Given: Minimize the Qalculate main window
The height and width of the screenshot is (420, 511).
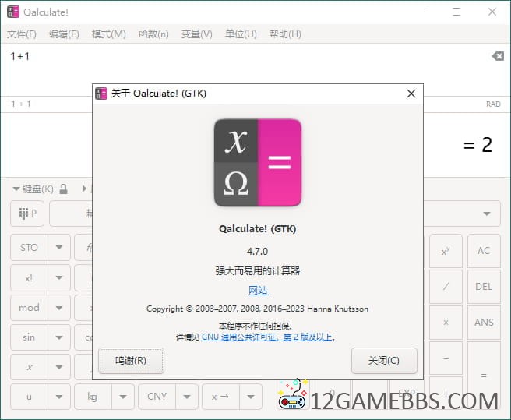Looking at the screenshot, I should click(421, 12).
